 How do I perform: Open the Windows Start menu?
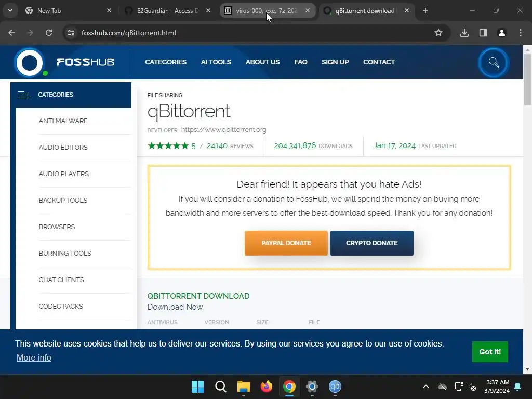[197, 387]
